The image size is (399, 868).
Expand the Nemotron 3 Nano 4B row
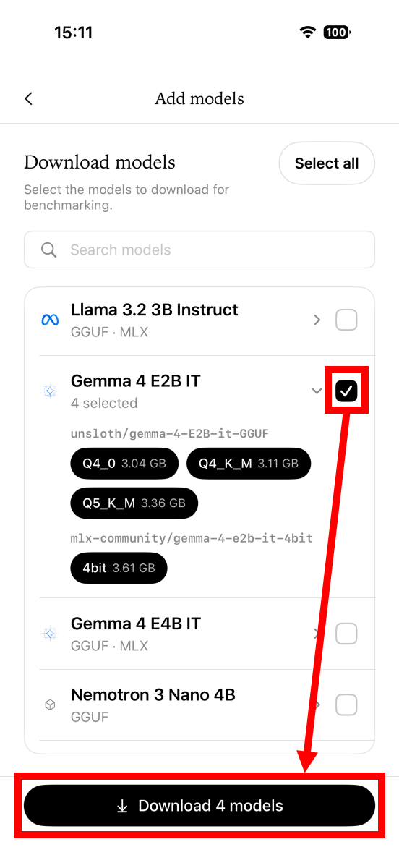pyautogui.click(x=317, y=705)
